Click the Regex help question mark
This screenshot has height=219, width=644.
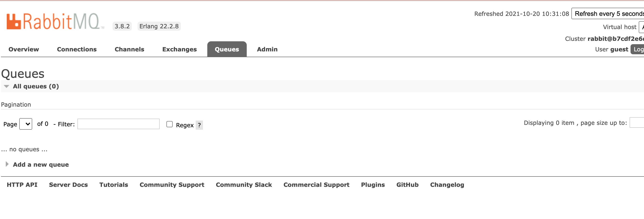click(x=199, y=125)
